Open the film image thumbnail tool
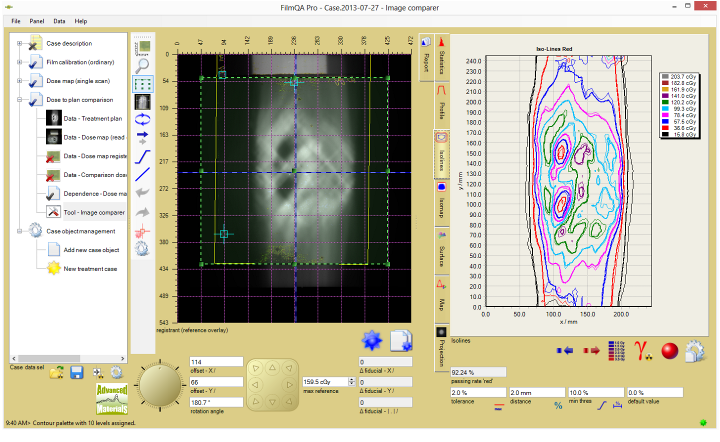Image resolution: width=720 pixels, height=442 pixels. pos(142,102)
